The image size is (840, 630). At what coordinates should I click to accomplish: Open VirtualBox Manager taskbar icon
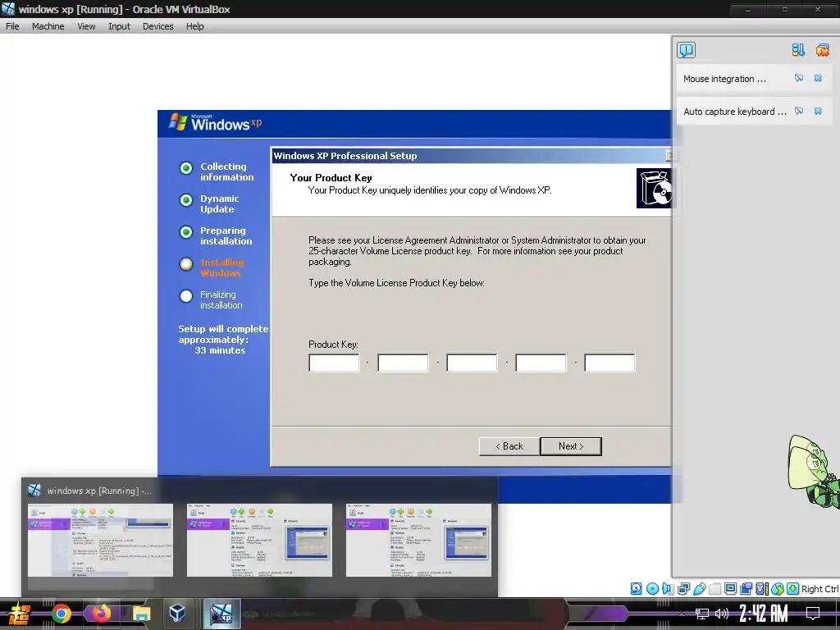click(x=177, y=614)
